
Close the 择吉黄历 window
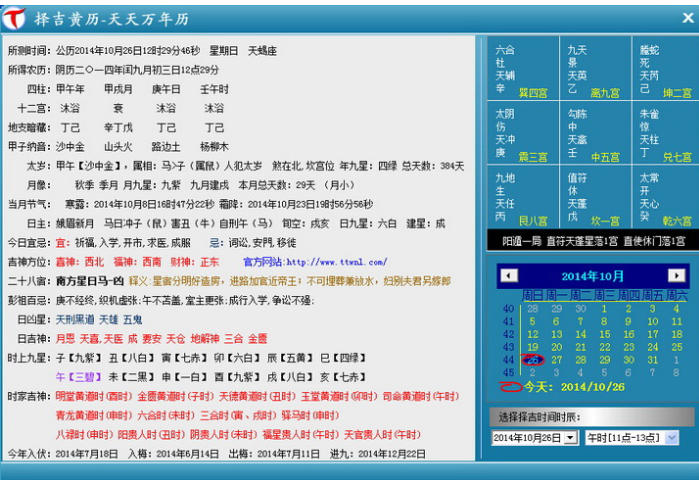point(687,16)
